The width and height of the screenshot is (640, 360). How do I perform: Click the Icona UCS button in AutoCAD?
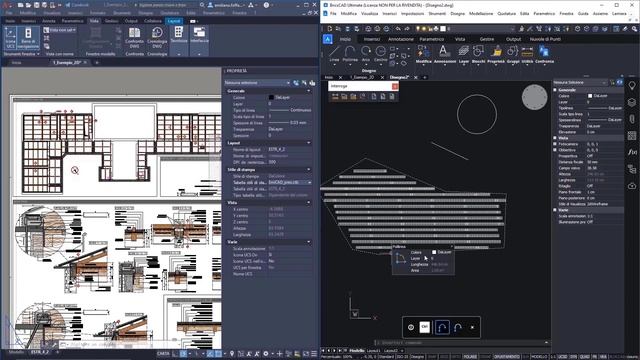[10, 38]
